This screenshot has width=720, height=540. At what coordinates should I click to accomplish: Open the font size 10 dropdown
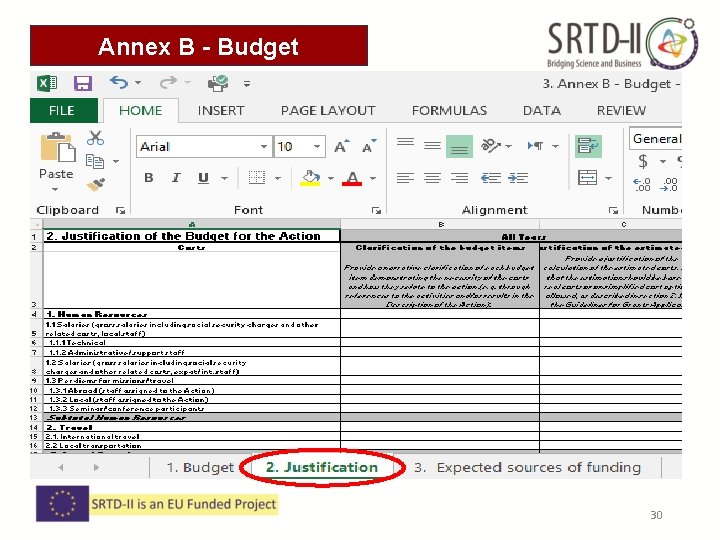tap(317, 146)
